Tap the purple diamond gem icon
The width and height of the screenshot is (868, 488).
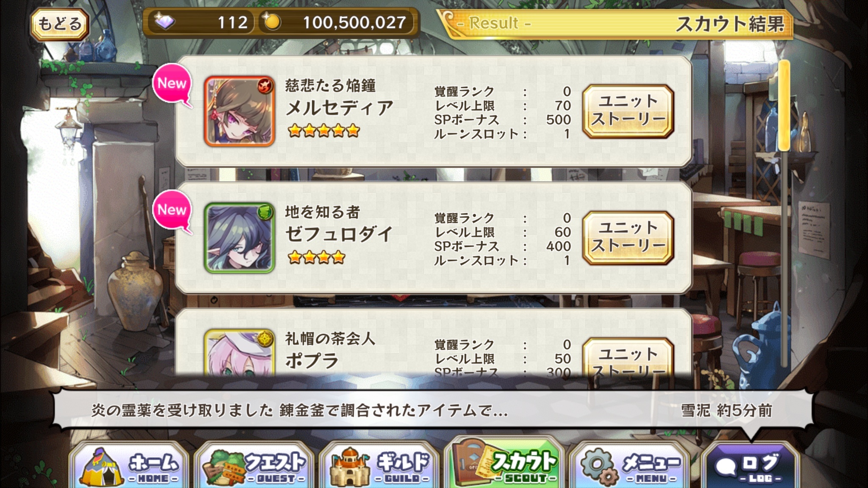pos(164,22)
